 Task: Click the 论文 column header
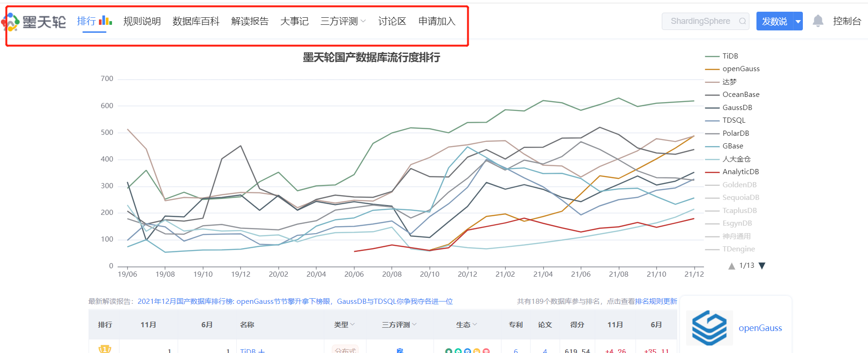point(545,325)
